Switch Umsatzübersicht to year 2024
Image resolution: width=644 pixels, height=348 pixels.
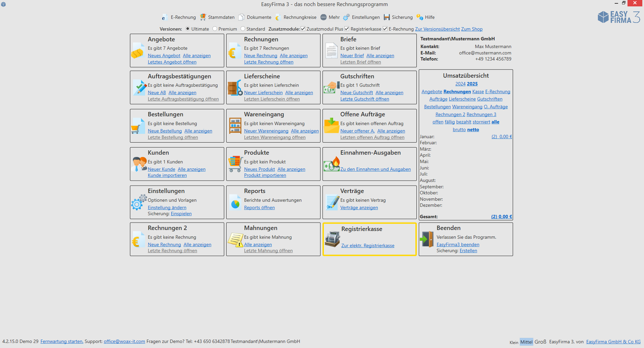[x=460, y=84]
